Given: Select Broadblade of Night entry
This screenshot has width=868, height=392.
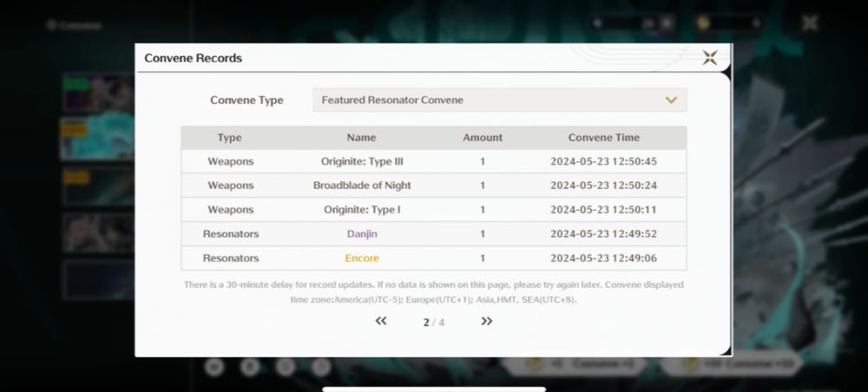Looking at the screenshot, I should click(362, 186).
